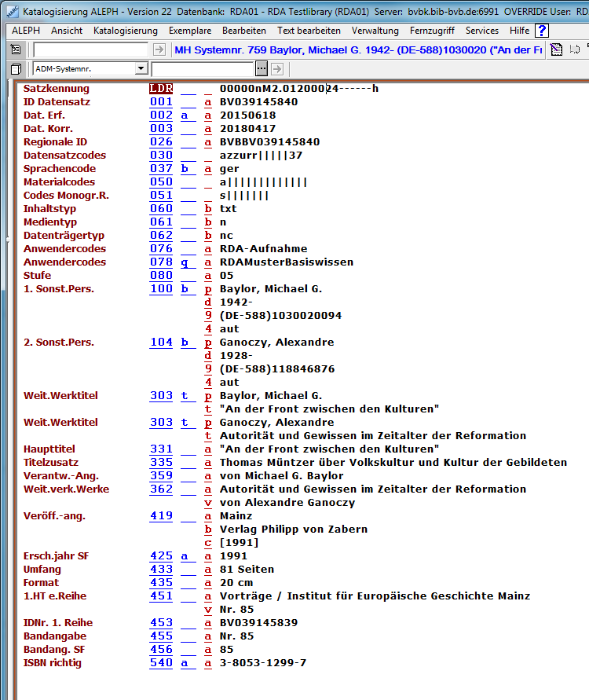Click the Titelzusatz text about Thomas Müntzer
The width and height of the screenshot is (589, 700).
(x=393, y=462)
